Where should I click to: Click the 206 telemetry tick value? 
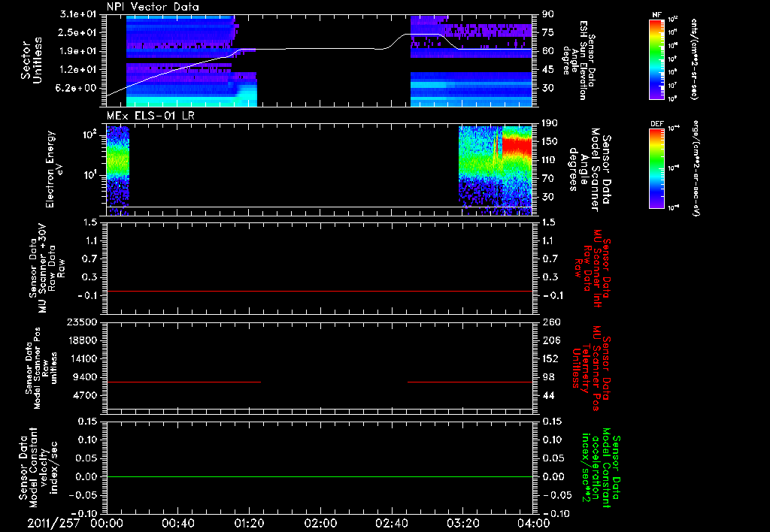coord(550,340)
